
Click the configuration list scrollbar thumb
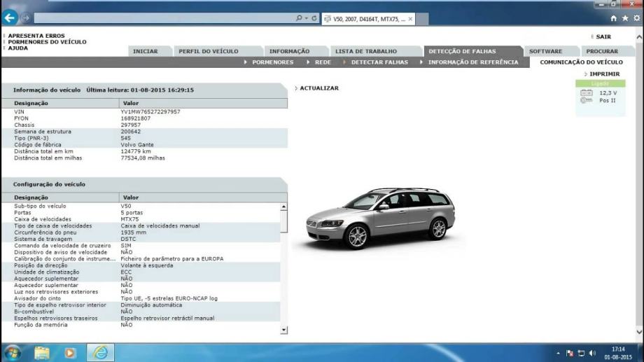[x=283, y=222]
